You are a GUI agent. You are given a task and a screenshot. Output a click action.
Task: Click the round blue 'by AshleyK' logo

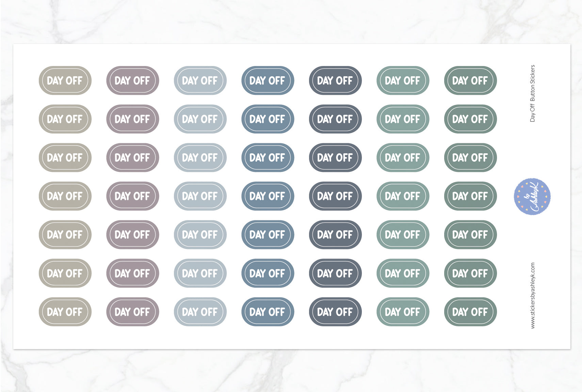pyautogui.click(x=532, y=196)
